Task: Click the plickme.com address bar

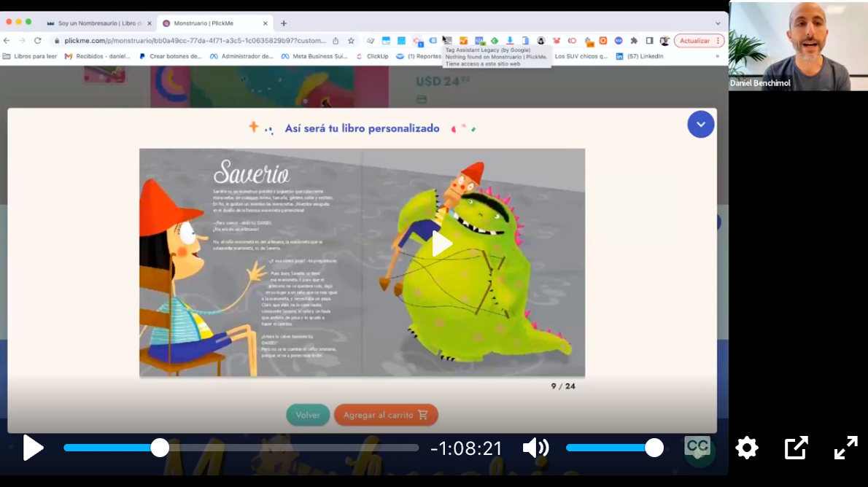Action: click(195, 40)
